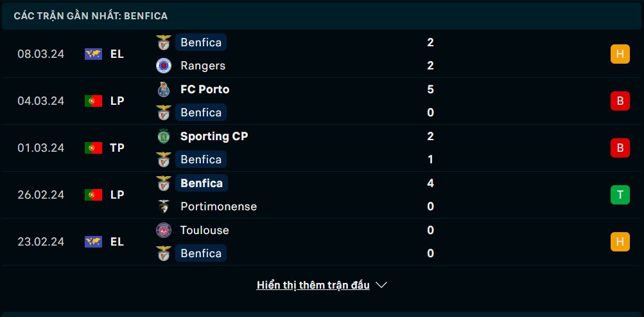Image resolution: width=644 pixels, height=317 pixels.
Task: Click the Europe flag icon beside 08.03.24
Action: pyautogui.click(x=93, y=54)
